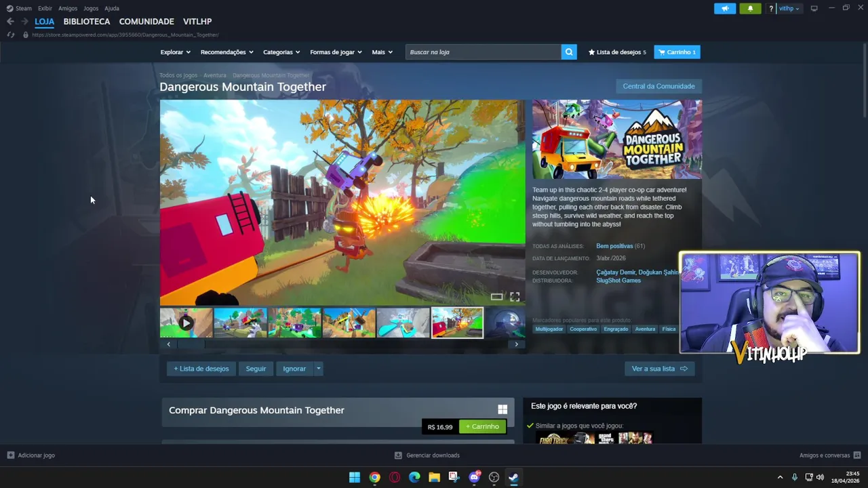Open the Amigos menu

click(68, 8)
